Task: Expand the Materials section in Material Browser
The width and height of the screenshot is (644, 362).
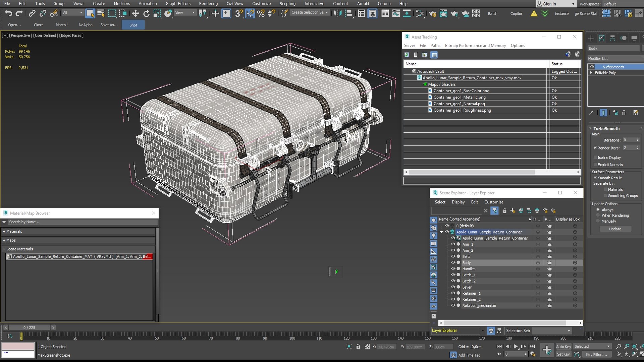Action: pyautogui.click(x=4, y=231)
